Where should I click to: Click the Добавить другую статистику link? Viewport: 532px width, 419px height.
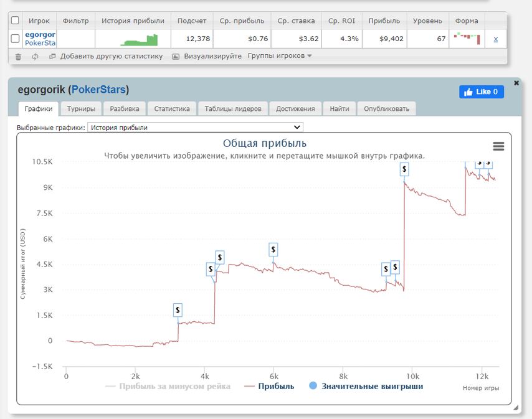[106, 56]
